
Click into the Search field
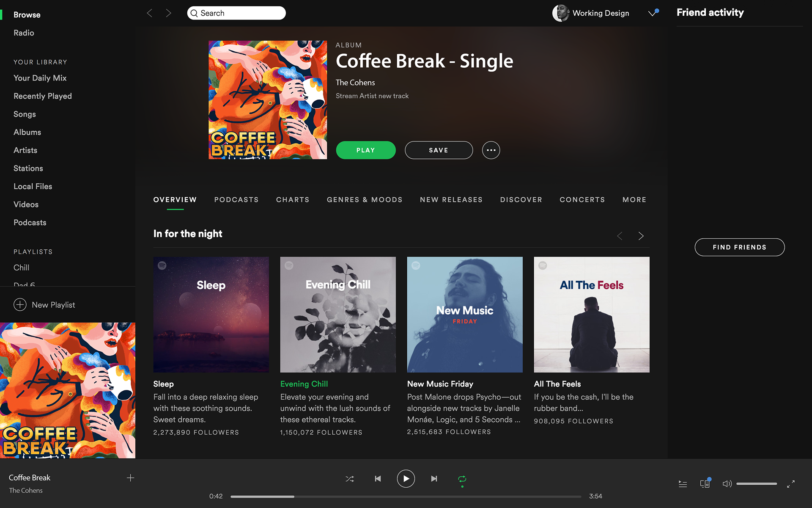236,13
